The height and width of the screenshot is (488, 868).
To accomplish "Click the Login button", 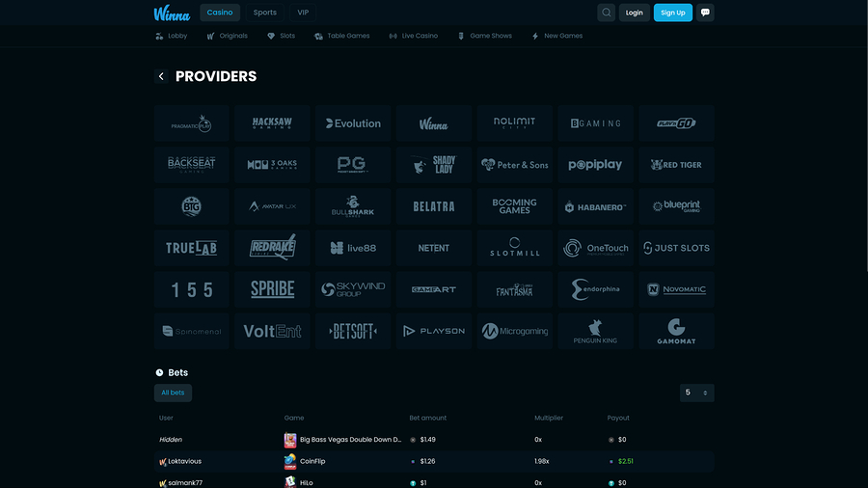I will click(x=634, y=13).
